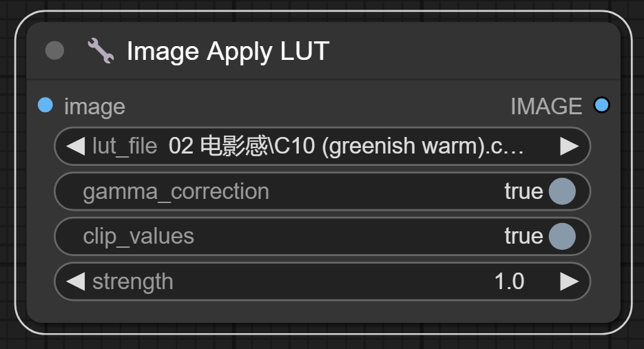
Task: Click the image input label
Action: pos(94,107)
